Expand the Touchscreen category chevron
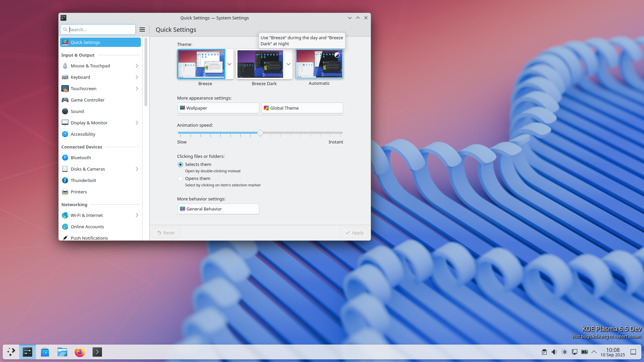This screenshot has height=362, width=644. click(x=137, y=88)
